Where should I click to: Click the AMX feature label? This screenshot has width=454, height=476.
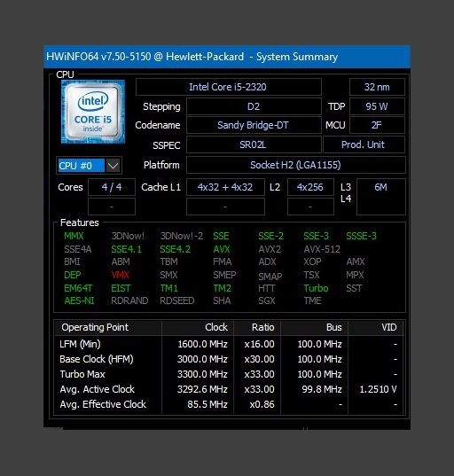[x=356, y=261]
